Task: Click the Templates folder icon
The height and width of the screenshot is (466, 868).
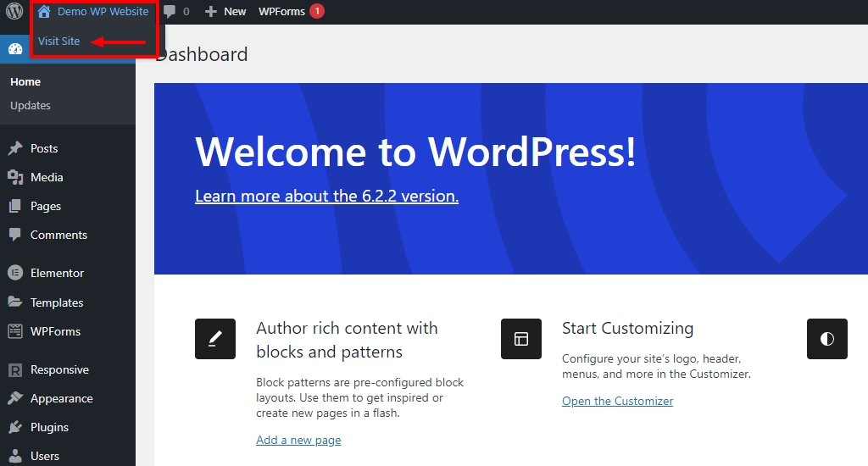Action: click(x=15, y=302)
